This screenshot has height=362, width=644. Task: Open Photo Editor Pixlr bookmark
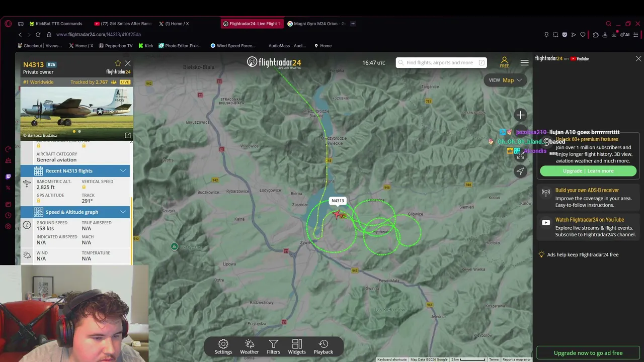point(180,46)
